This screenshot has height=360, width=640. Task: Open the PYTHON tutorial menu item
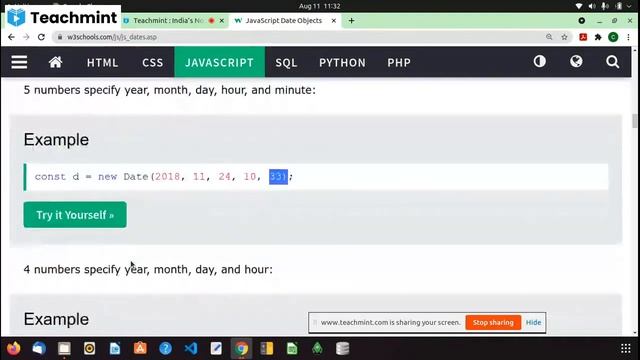[x=342, y=62]
